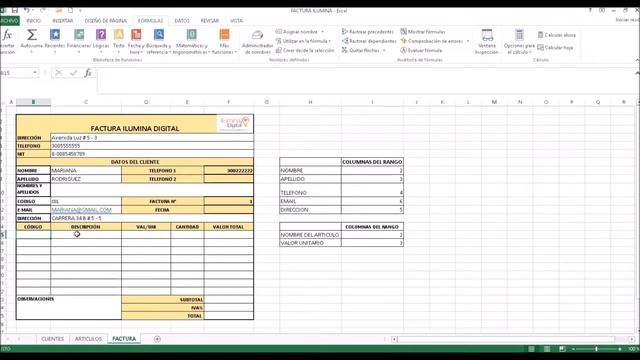Image resolution: width=640 pixels, height=360 pixels.
Task: Select the cell containing RODRIGUEZ
Action: pyautogui.click(x=86, y=179)
